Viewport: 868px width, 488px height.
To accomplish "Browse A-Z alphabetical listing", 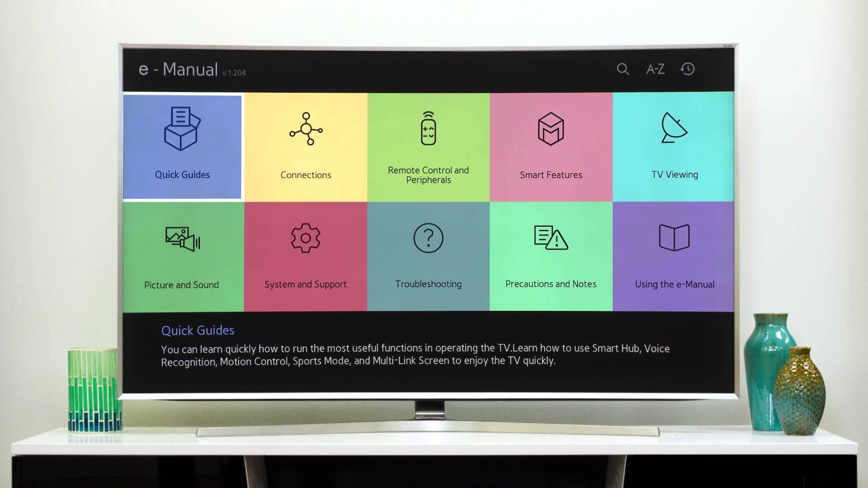I will coord(655,69).
